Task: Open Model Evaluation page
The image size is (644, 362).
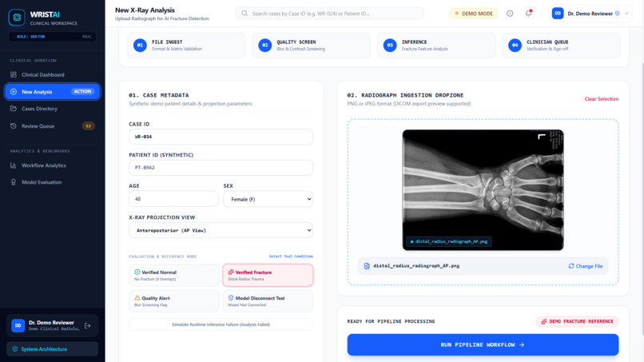Action: pos(52,182)
